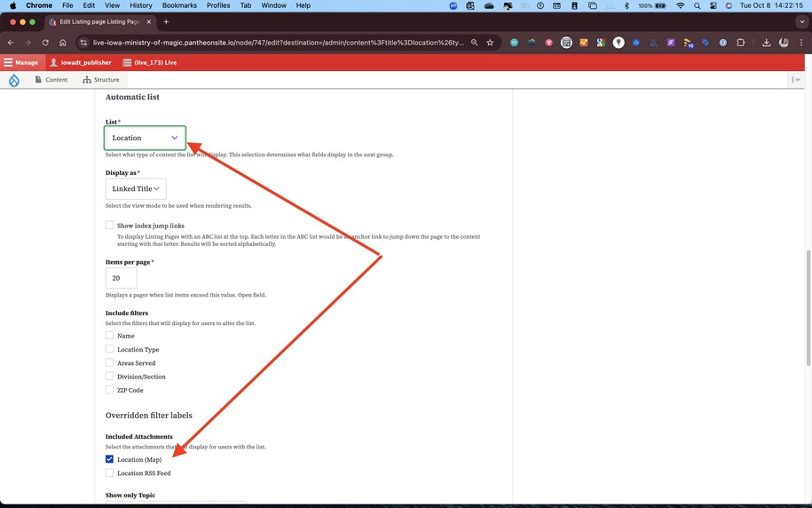Check the Name filter checkbox
812x508 pixels.
[109, 336]
